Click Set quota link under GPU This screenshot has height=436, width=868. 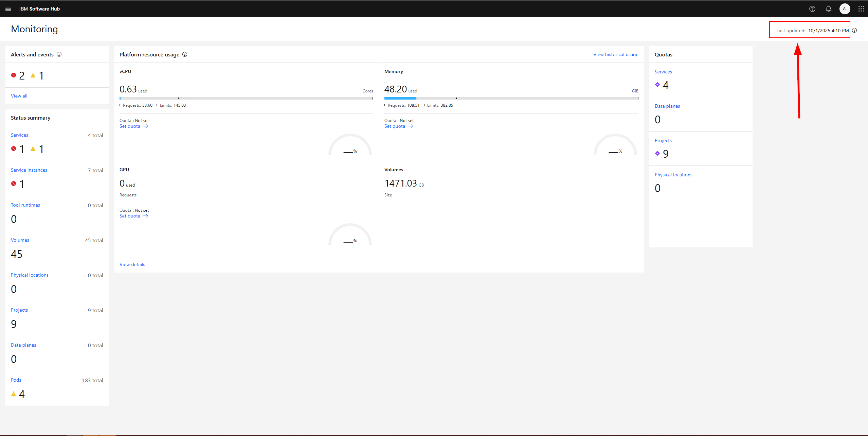coord(130,216)
